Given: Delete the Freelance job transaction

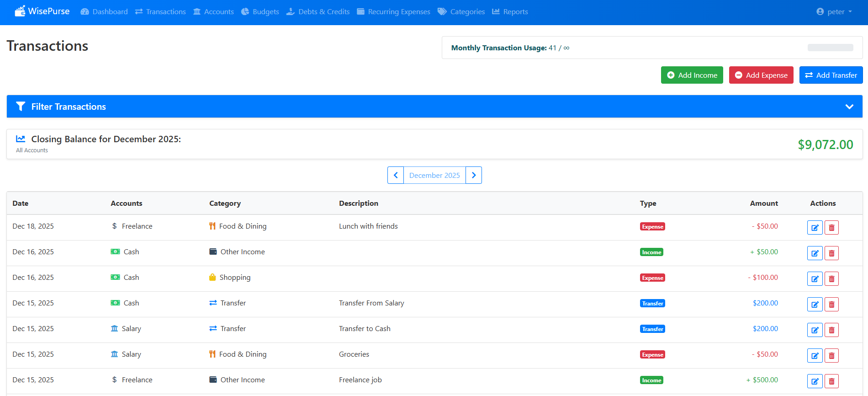Looking at the screenshot, I should click(x=831, y=381).
